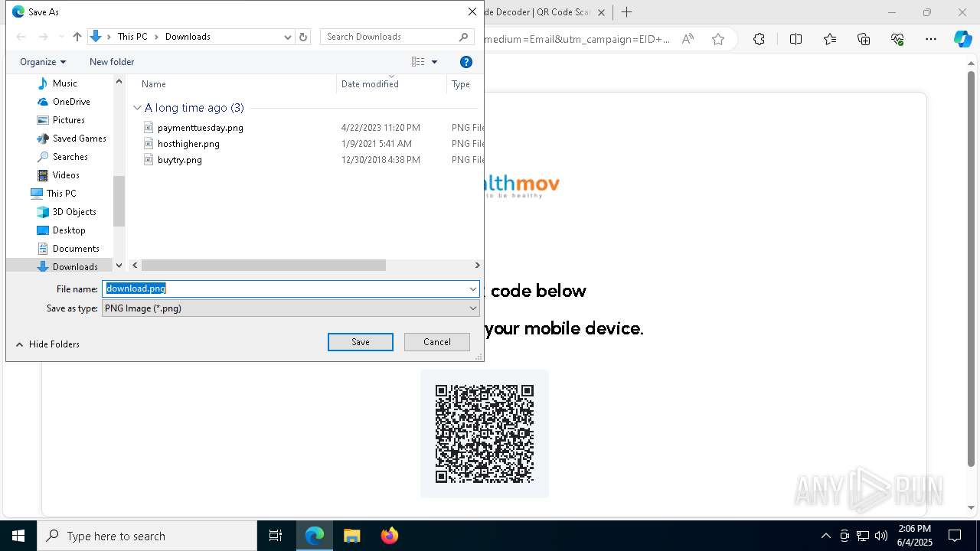Open the view options dropdown arrow

click(x=435, y=62)
